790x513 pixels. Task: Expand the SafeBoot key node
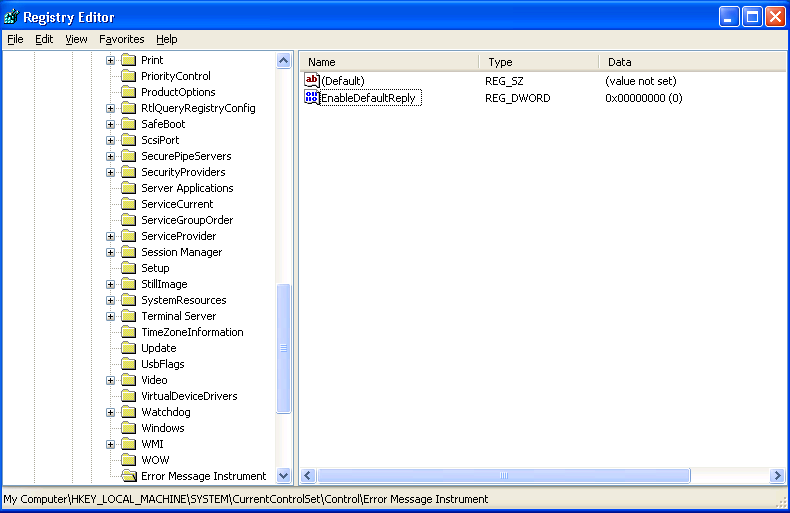pyautogui.click(x=111, y=124)
